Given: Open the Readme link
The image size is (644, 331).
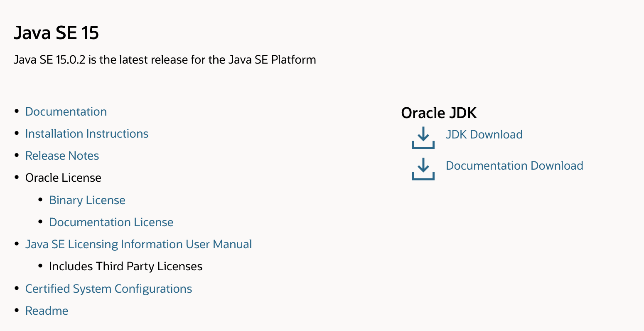Looking at the screenshot, I should pyautogui.click(x=47, y=311).
